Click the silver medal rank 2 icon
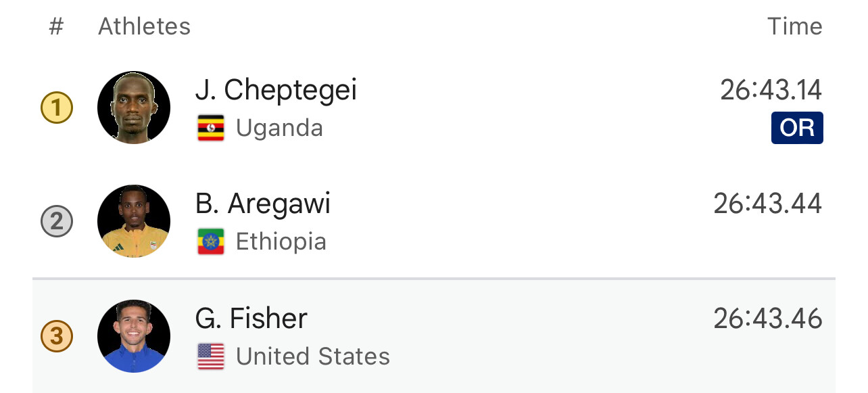The height and width of the screenshot is (393, 868). 57,222
